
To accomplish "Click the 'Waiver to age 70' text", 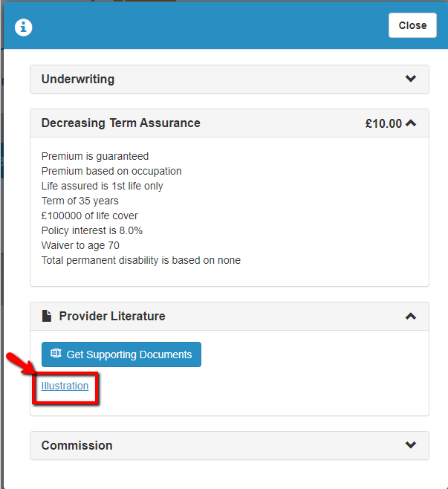I will 80,245.
